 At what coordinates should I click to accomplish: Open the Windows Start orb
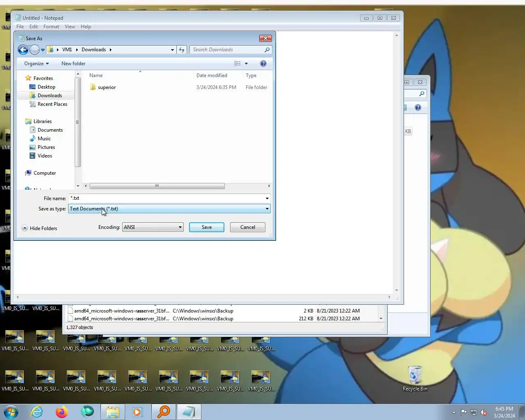(11, 412)
